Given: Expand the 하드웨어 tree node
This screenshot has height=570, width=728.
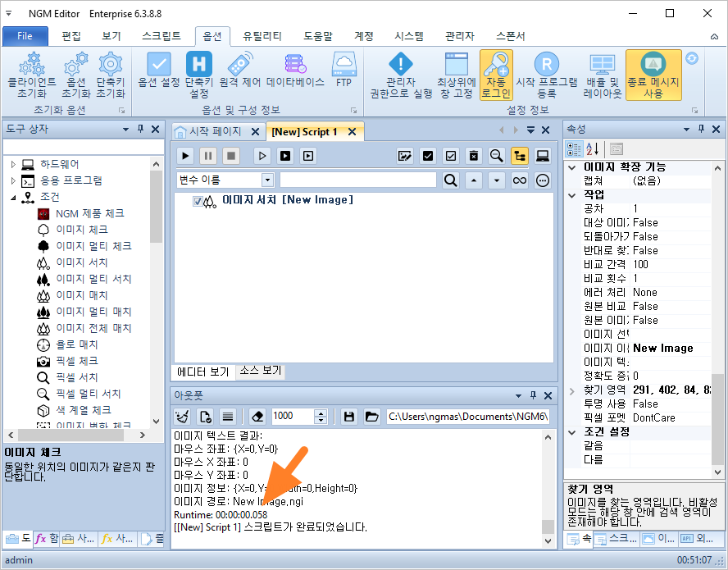Looking at the screenshot, I should (13, 165).
